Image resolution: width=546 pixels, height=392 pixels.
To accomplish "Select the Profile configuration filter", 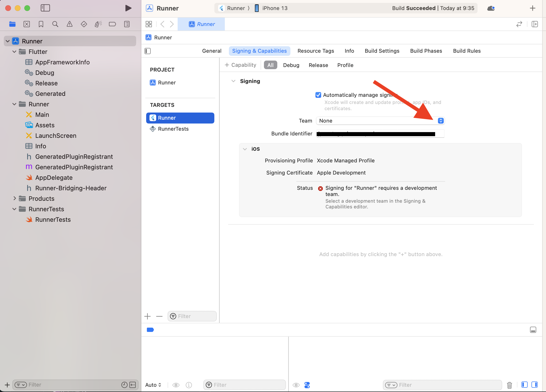I will pos(345,65).
